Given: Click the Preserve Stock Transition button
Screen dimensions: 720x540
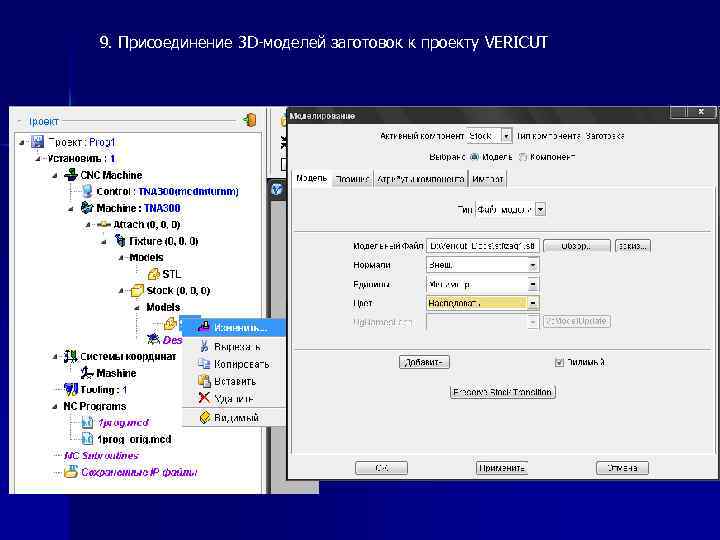Looking at the screenshot, I should 502,392.
